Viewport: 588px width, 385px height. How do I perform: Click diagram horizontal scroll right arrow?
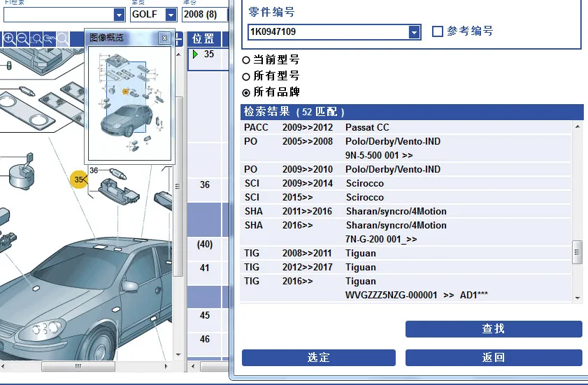(166, 366)
